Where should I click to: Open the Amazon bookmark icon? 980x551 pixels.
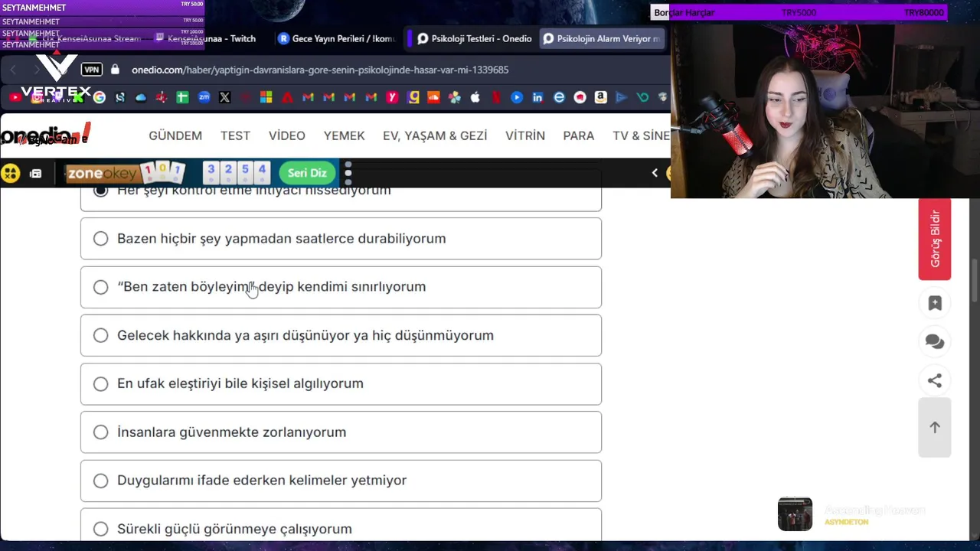pos(600,97)
